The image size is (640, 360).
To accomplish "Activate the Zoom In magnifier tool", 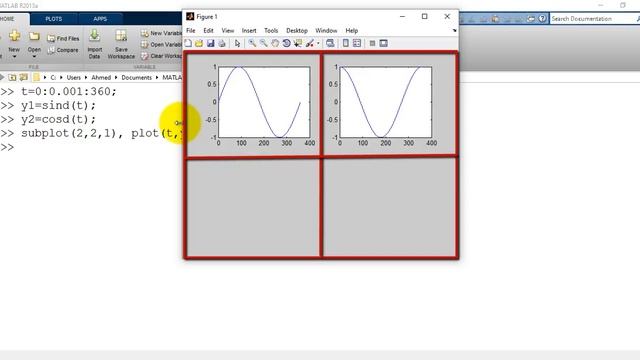I will [252, 43].
